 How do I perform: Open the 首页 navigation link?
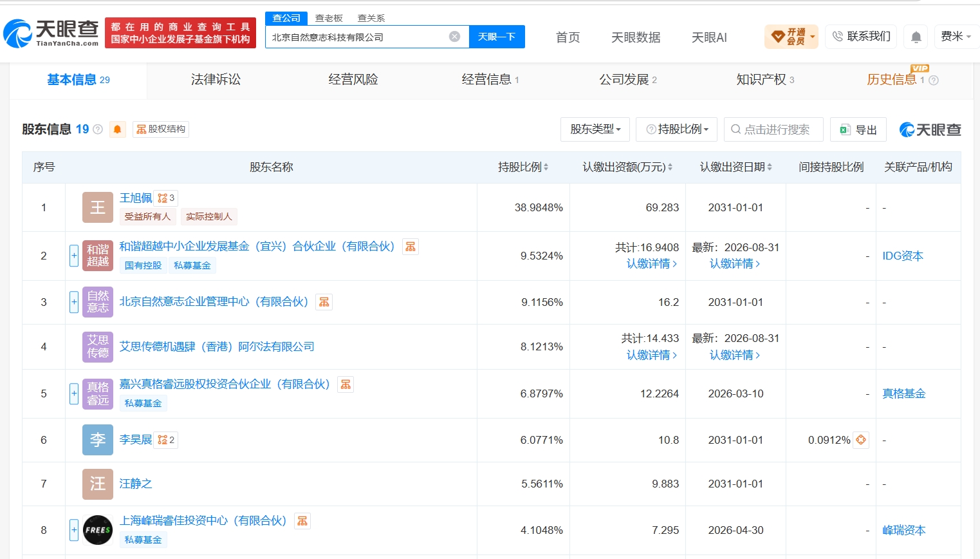click(x=568, y=37)
